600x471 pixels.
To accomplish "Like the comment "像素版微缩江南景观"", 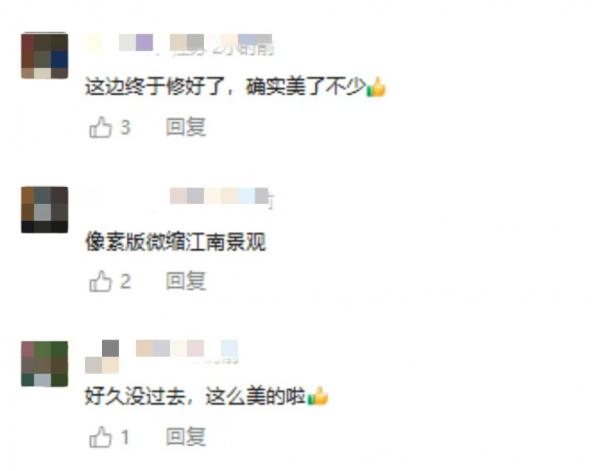I will point(100,282).
